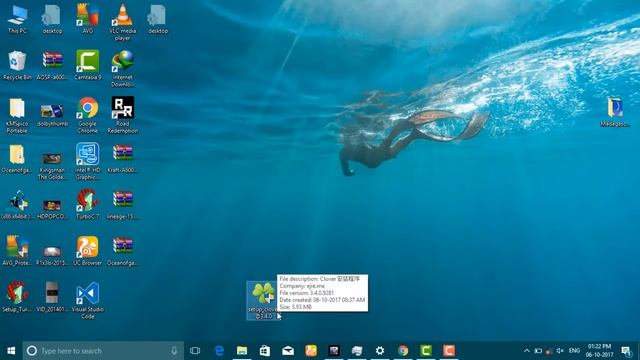Select the Camtasia 9 desktop shortcut
640x360 pixels.
pyautogui.click(x=87, y=65)
